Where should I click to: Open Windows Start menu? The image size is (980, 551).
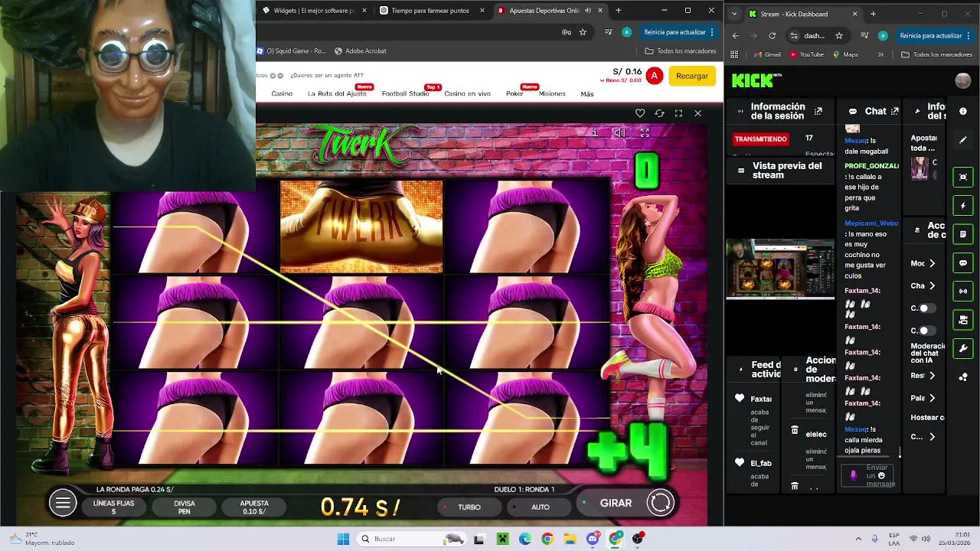click(x=343, y=539)
